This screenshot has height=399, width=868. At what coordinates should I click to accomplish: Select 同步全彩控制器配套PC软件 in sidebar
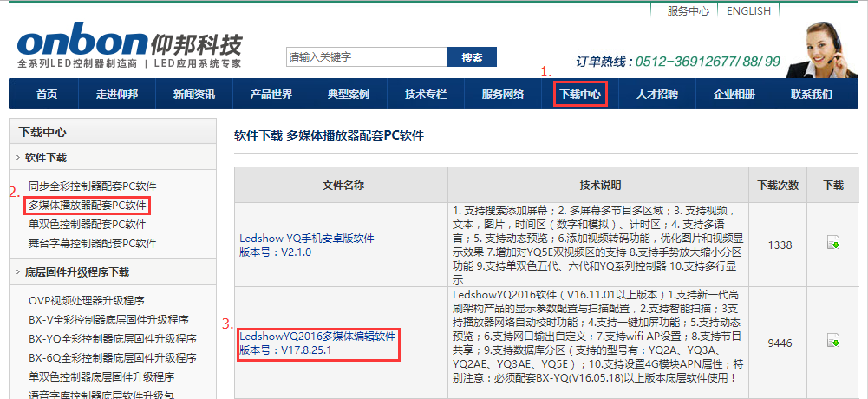93,186
